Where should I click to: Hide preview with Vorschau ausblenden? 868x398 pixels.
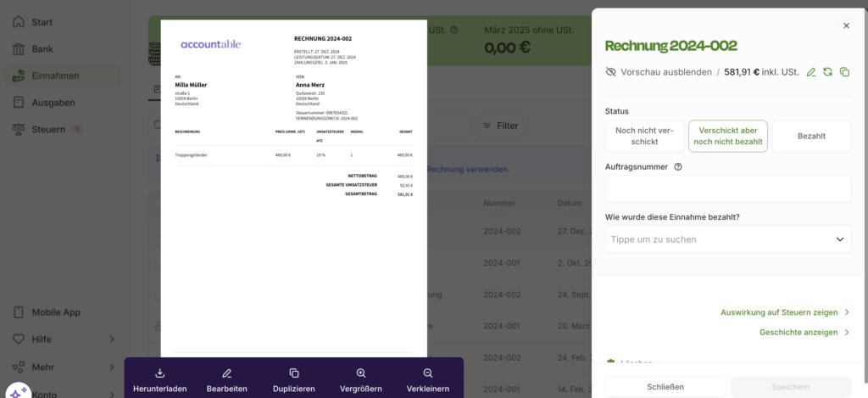click(x=659, y=72)
